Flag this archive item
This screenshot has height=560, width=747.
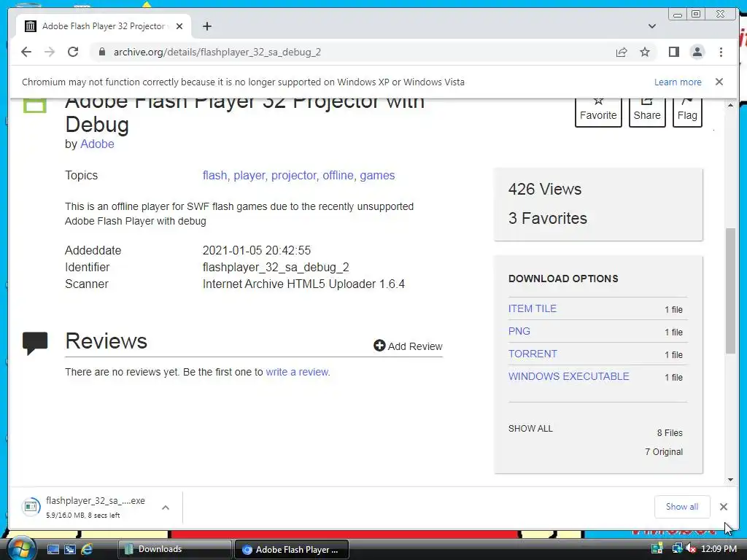click(687, 112)
